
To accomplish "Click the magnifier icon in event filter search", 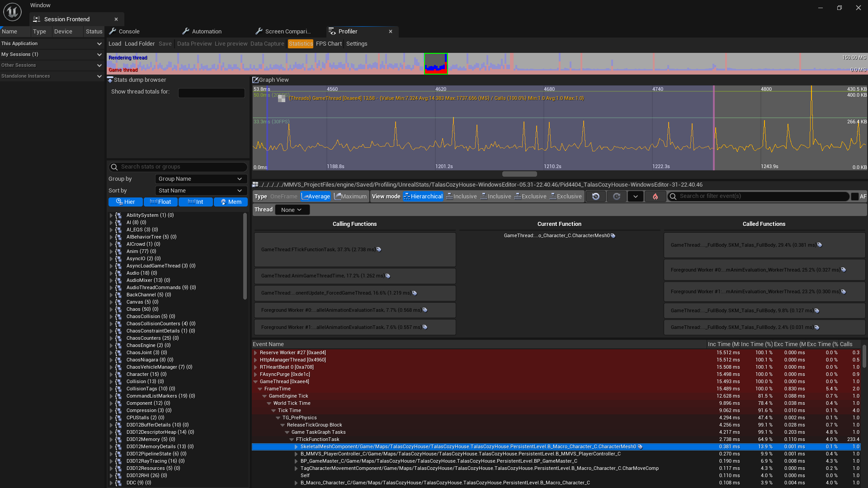I will click(x=673, y=196).
